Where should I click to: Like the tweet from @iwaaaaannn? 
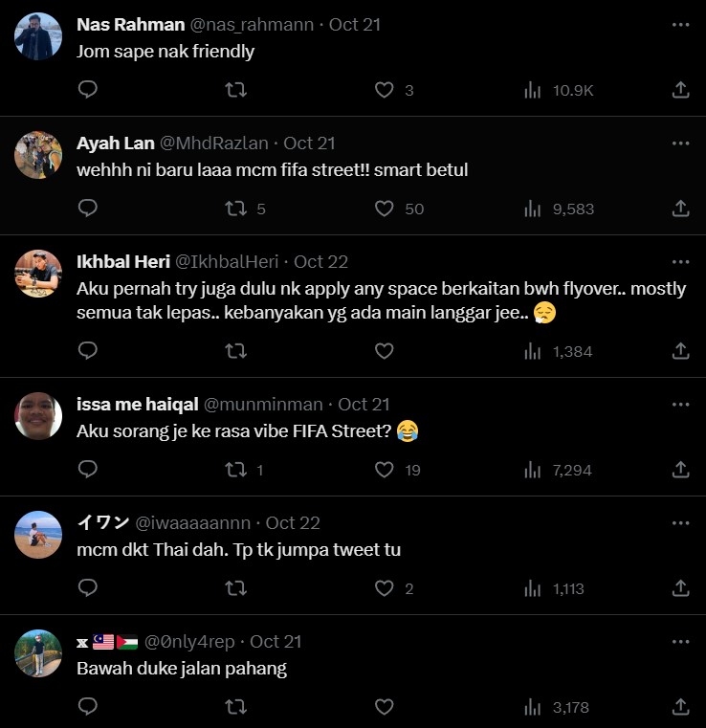click(x=384, y=588)
